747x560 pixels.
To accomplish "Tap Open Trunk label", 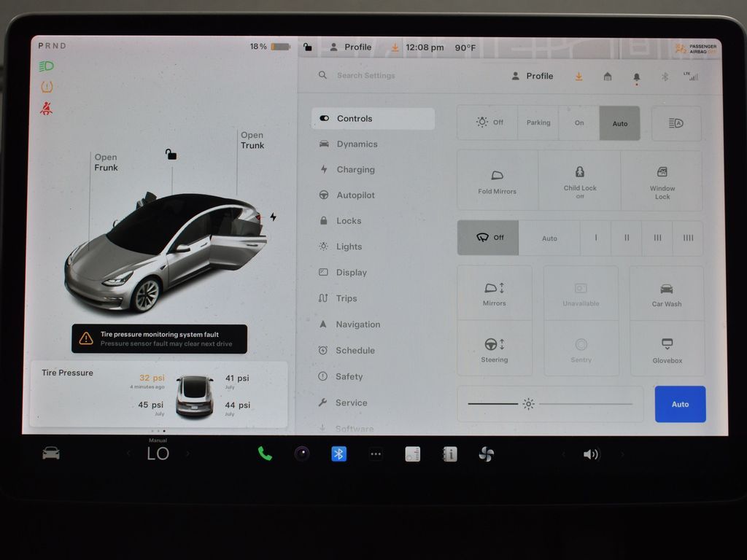I will pyautogui.click(x=252, y=140).
